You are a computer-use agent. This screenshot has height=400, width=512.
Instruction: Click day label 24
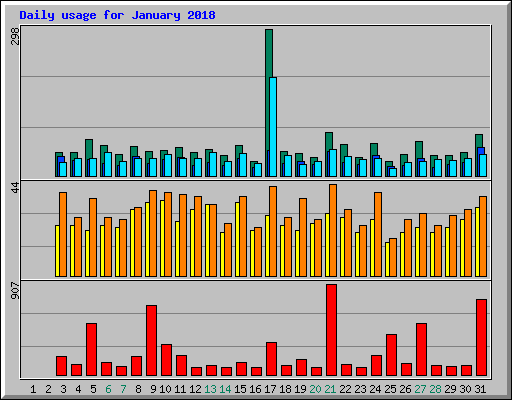tap(375, 389)
